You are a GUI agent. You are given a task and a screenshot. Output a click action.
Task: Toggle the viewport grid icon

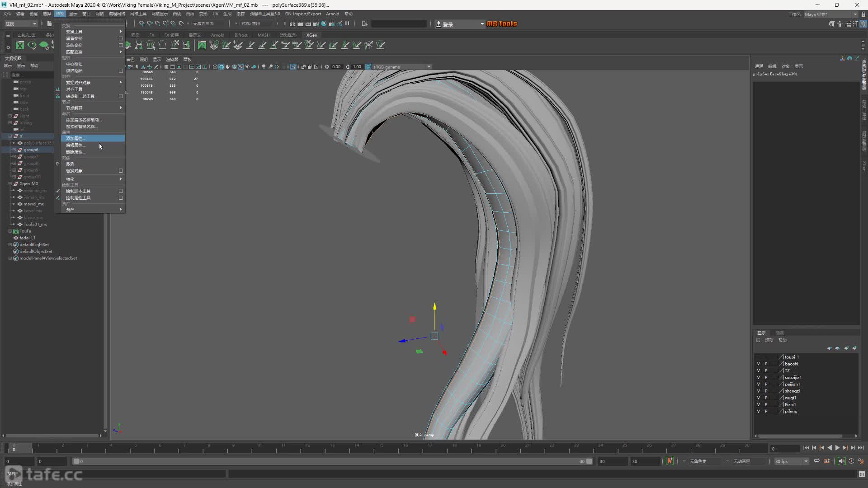(166, 67)
